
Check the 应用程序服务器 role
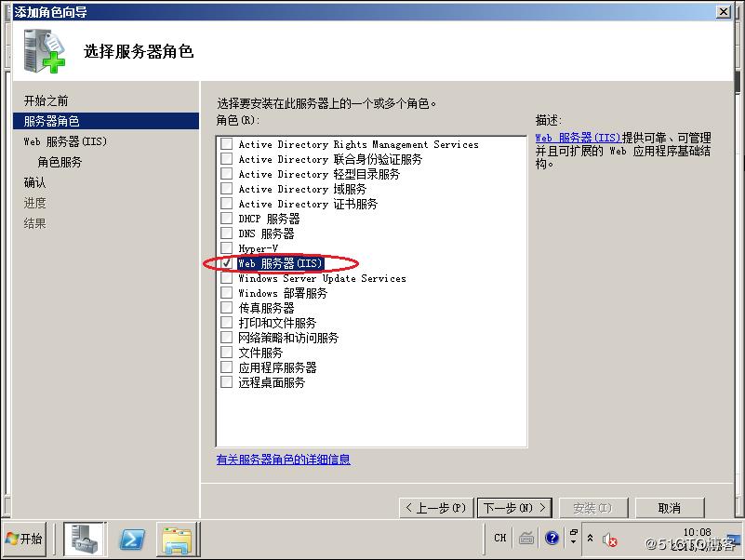coord(227,367)
